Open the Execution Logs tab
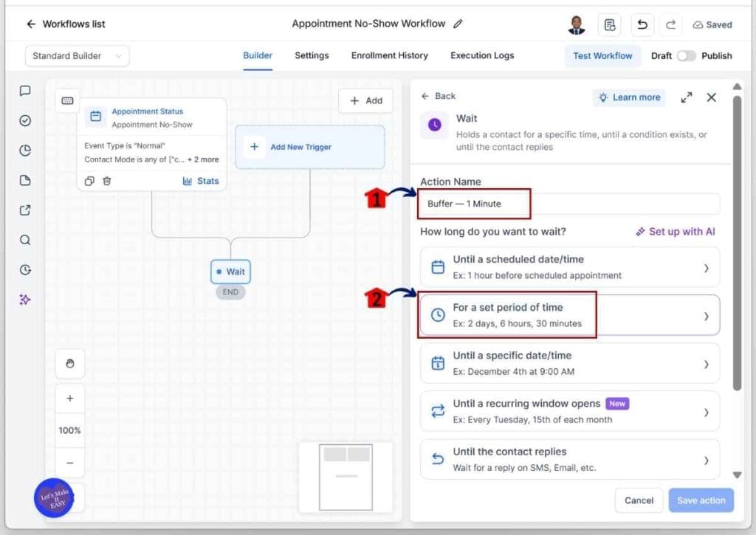The height and width of the screenshot is (535, 756). (482, 55)
